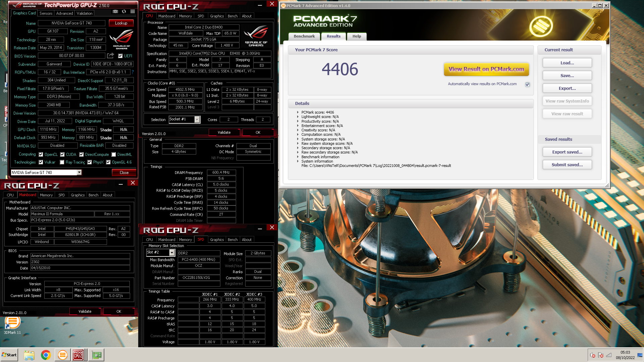Expand System storage score row

(x=298, y=139)
